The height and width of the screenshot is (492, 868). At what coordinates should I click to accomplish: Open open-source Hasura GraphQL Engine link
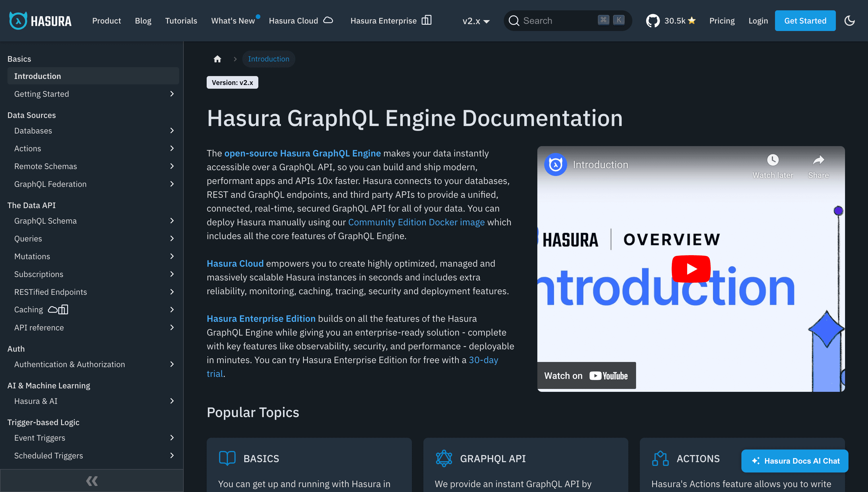(x=303, y=153)
